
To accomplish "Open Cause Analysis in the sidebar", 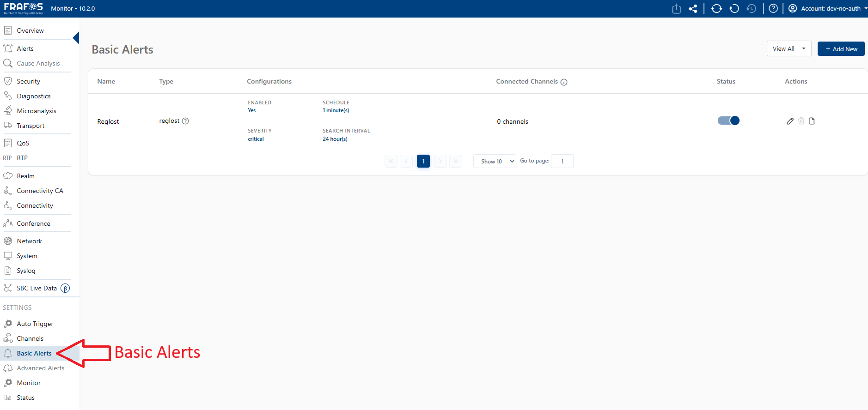I will pyautogui.click(x=38, y=63).
